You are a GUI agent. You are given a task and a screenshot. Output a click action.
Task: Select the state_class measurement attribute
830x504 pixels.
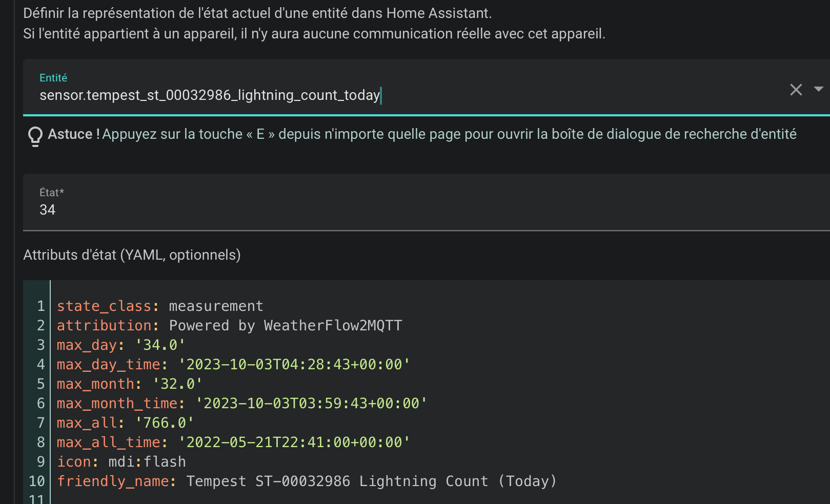click(x=160, y=306)
